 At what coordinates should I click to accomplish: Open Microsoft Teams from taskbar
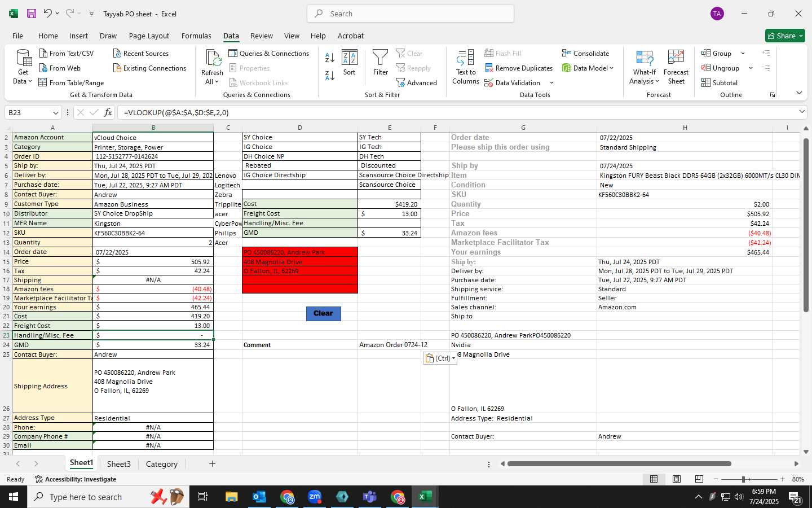(370, 497)
